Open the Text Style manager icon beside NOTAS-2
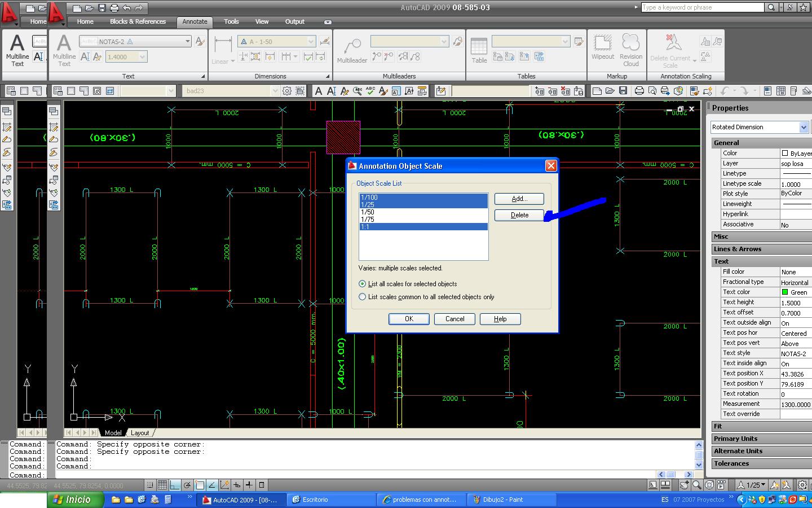 tap(200, 41)
